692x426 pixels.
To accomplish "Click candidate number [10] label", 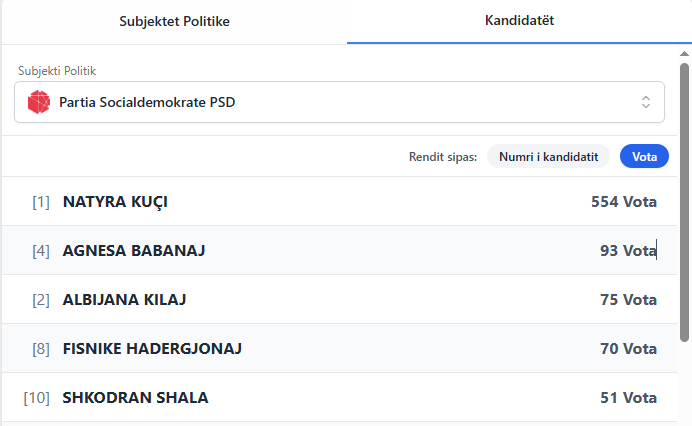I will click(x=37, y=398).
